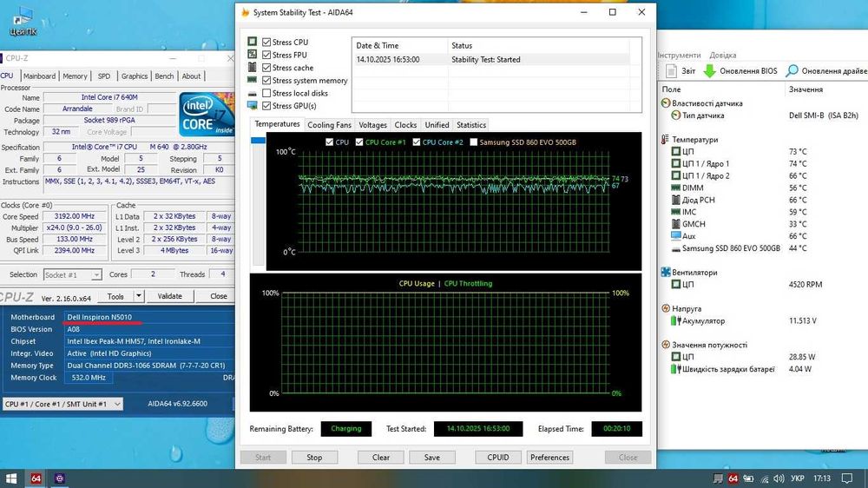Enable Samsung SSD 860 EVO graph checkbox
Screen dimensions: 868x488
click(473, 142)
